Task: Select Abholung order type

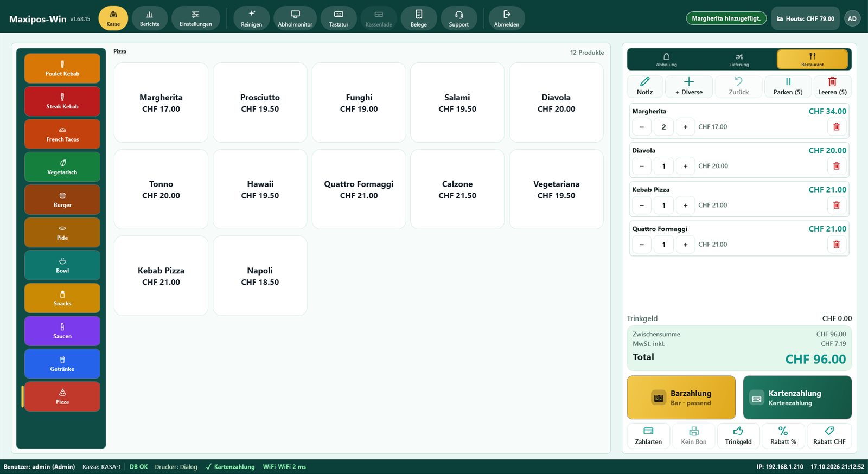Action: coord(666,59)
